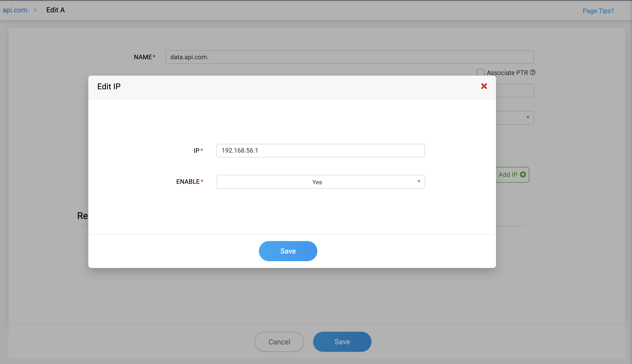
Task: Click the Edit A breadcrumb text
Action: pos(56,10)
